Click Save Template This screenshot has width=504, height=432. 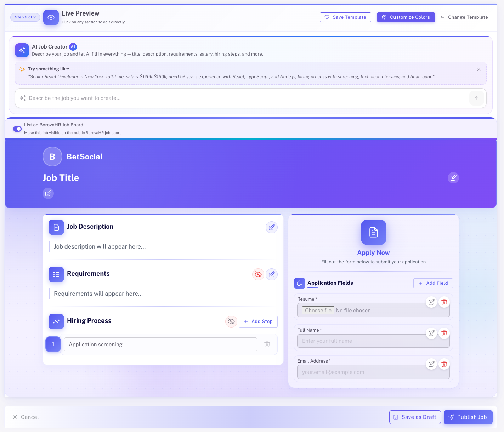click(x=345, y=17)
